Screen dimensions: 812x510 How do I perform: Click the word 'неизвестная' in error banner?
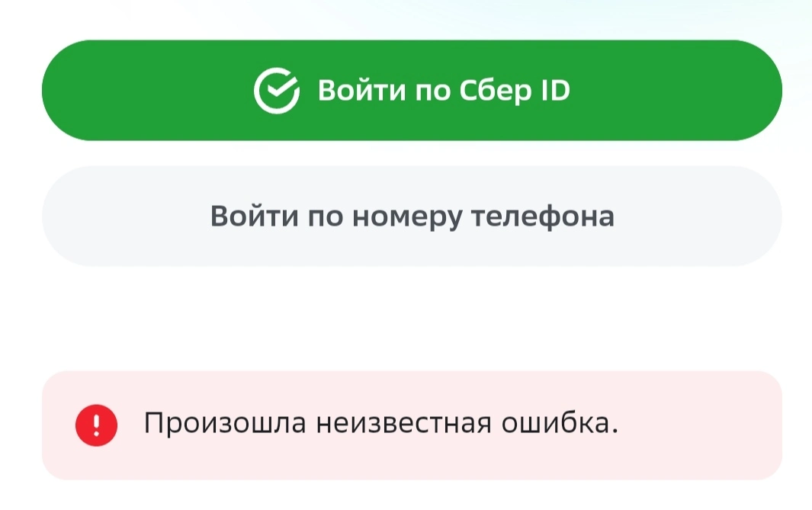pyautogui.click(x=403, y=423)
